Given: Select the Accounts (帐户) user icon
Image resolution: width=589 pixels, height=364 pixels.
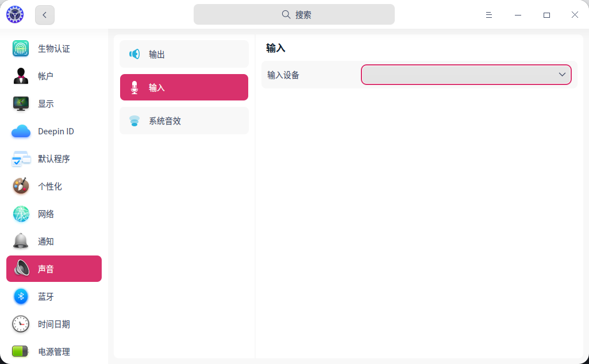Looking at the screenshot, I should (21, 76).
